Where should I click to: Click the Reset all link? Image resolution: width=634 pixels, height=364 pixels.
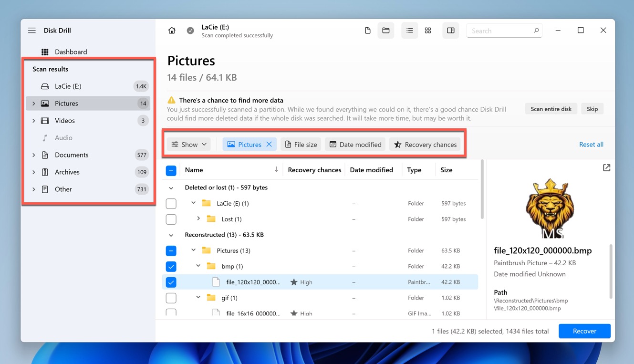pyautogui.click(x=591, y=145)
